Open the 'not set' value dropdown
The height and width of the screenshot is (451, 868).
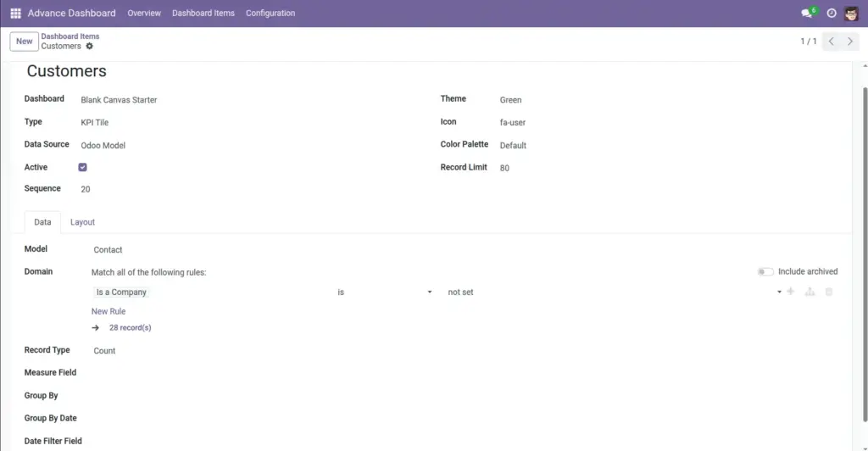[614, 292]
